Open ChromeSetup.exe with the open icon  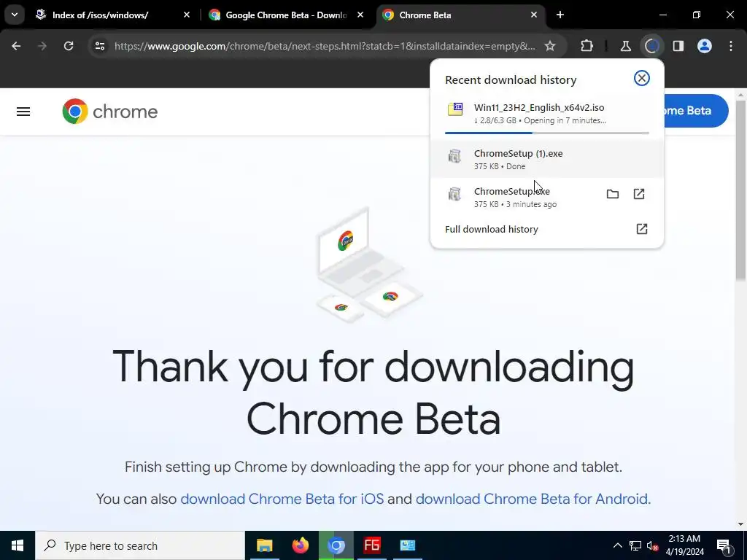coord(639,194)
